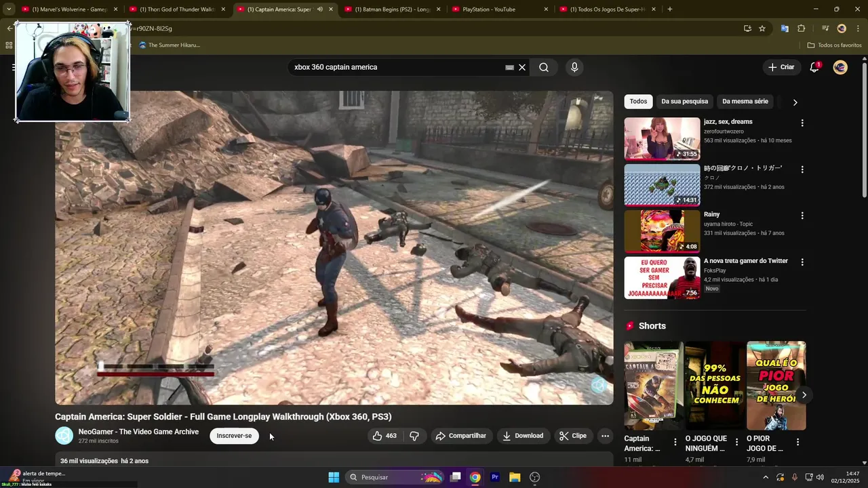868x488 pixels.
Task: Open Task View on the taskbar
Action: point(456,477)
